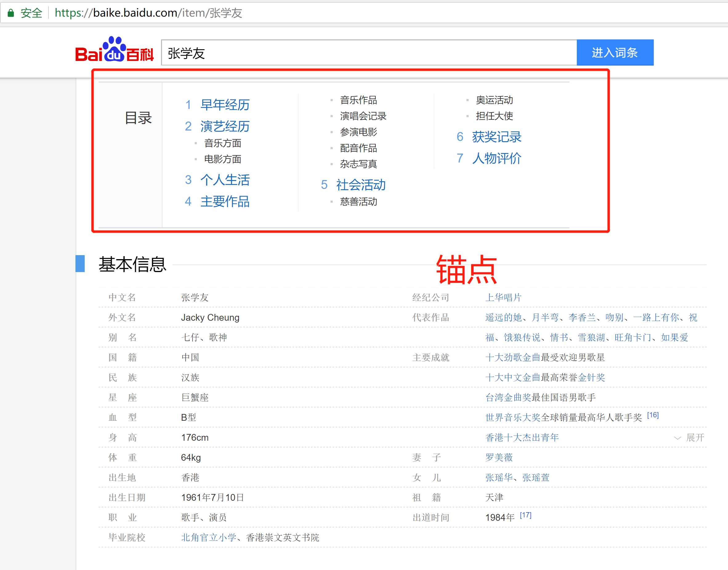Image resolution: width=728 pixels, height=570 pixels.
Task: Open the 演唱会记录 subsection
Action: pyautogui.click(x=363, y=116)
